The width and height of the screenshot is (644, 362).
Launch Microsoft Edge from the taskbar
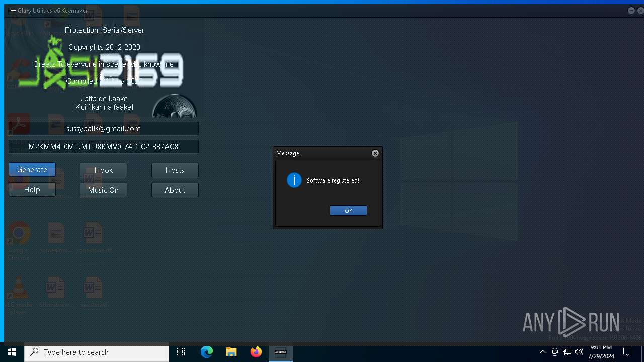pos(207,352)
